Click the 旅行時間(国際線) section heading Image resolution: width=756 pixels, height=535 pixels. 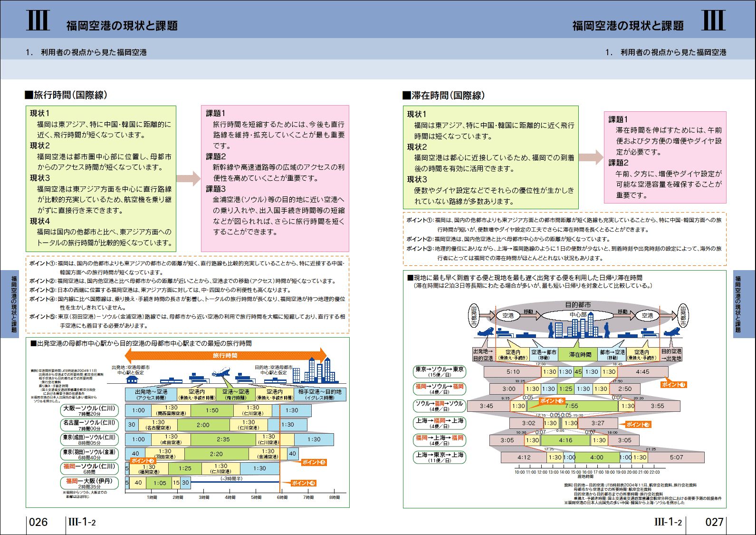67,95
